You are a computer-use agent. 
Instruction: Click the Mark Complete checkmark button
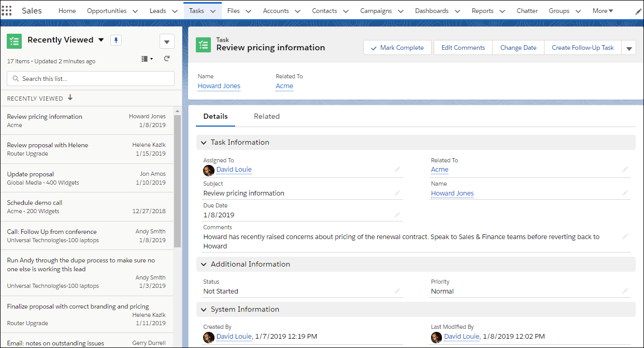[397, 48]
